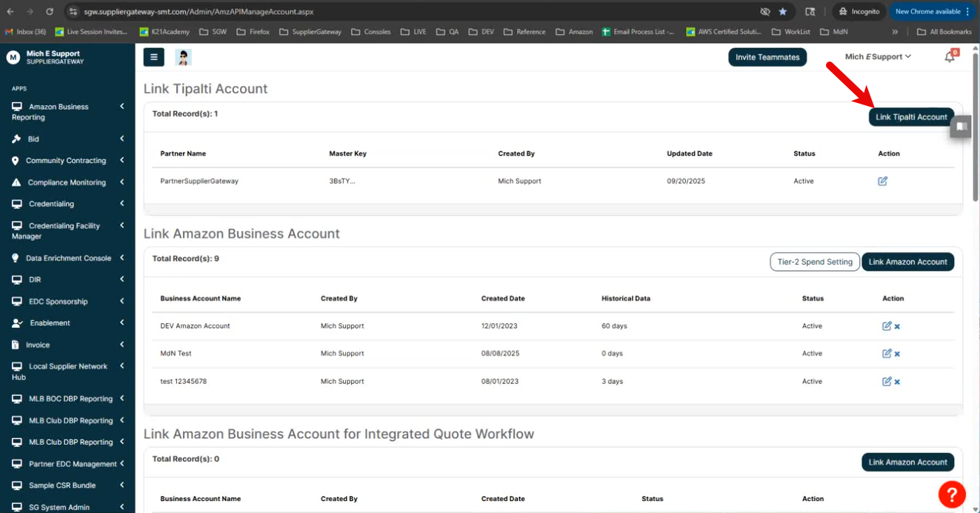Open the Bid sidebar menu item
Viewport: 980px width, 513px height.
click(33, 139)
